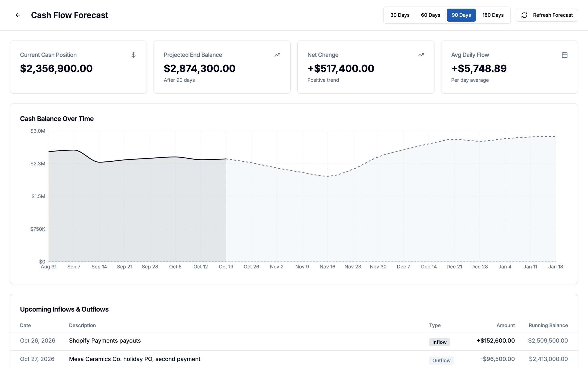
Task: Click the Amount column header
Action: click(x=505, y=325)
